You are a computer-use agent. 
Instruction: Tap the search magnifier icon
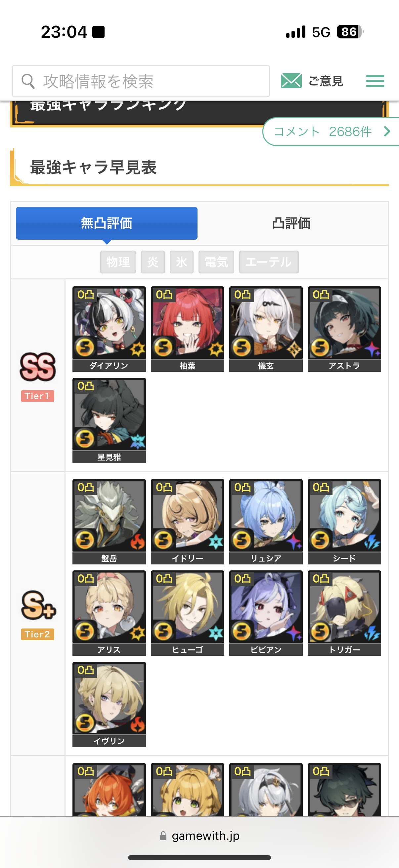28,81
